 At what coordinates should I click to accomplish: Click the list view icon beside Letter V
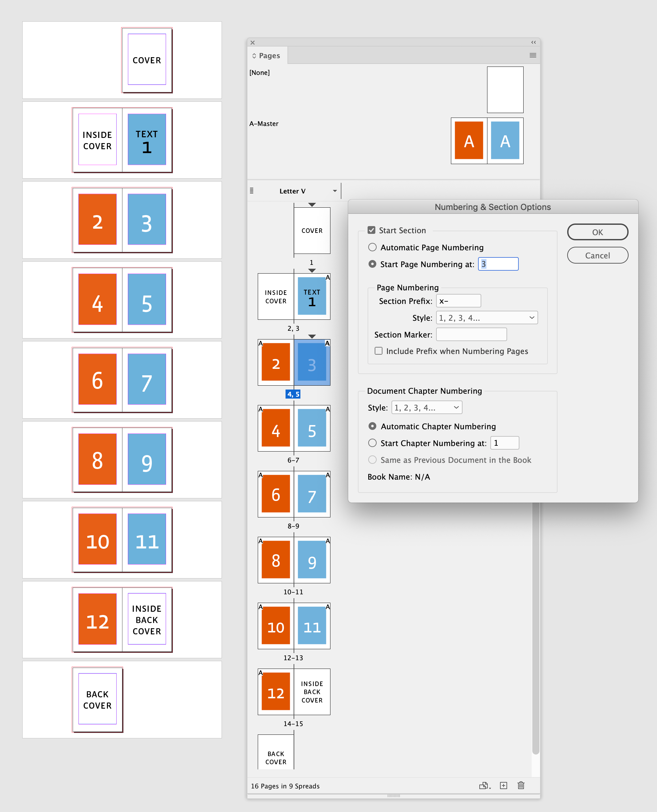(x=252, y=191)
